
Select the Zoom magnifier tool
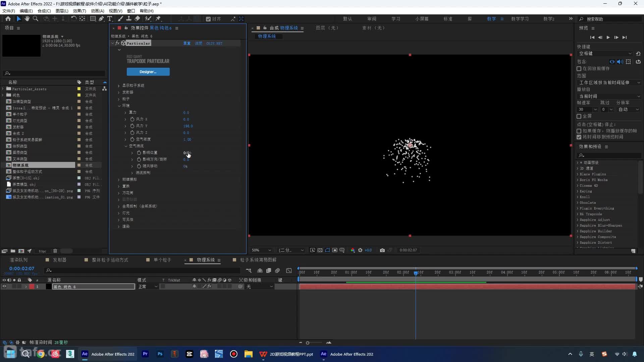35,19
